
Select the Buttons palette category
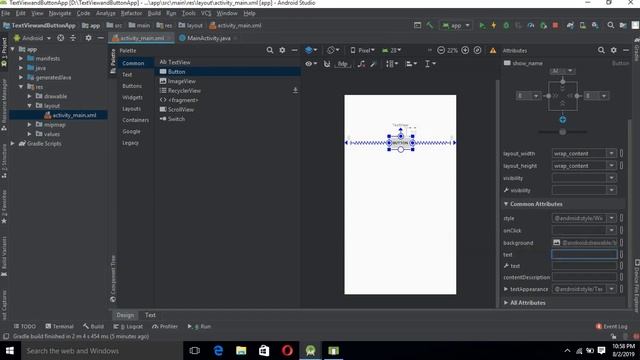tap(132, 86)
